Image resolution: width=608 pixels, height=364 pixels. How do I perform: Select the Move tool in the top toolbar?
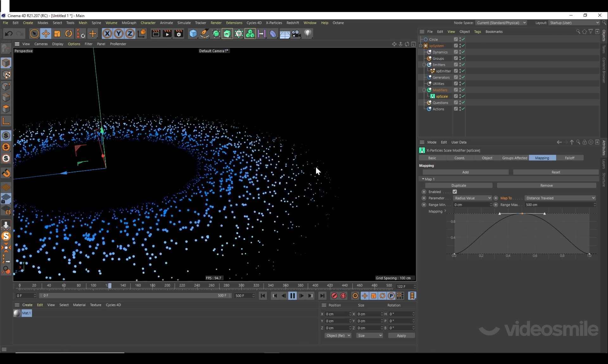point(46,34)
